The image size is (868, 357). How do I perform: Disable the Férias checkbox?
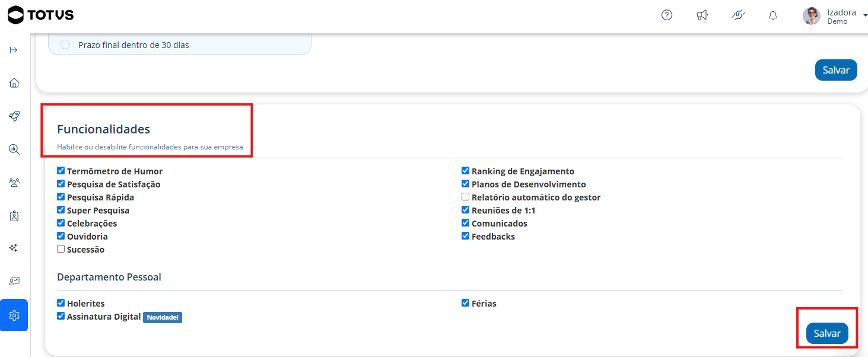[x=465, y=303]
